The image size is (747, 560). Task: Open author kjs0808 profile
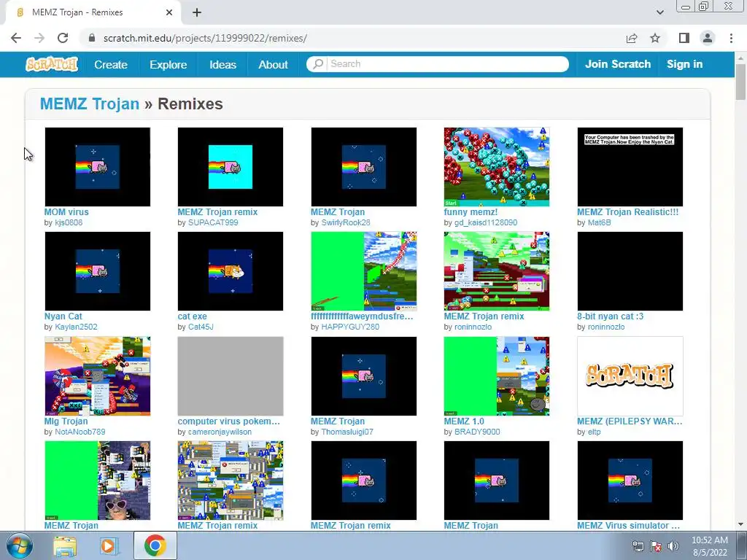(69, 222)
